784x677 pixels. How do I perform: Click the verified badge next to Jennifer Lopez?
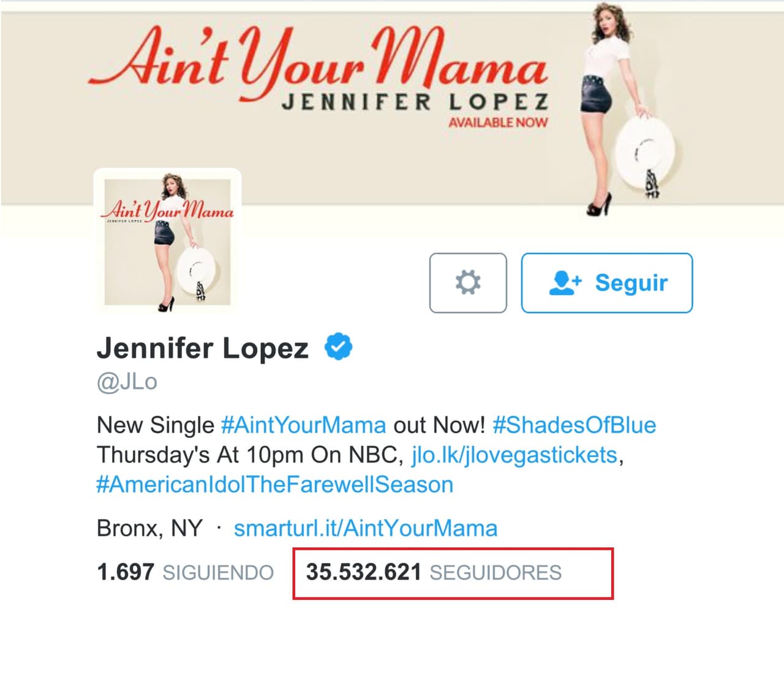[337, 346]
